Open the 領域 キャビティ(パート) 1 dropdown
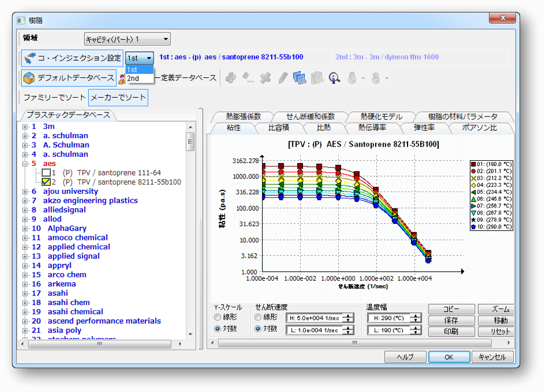 127,39
